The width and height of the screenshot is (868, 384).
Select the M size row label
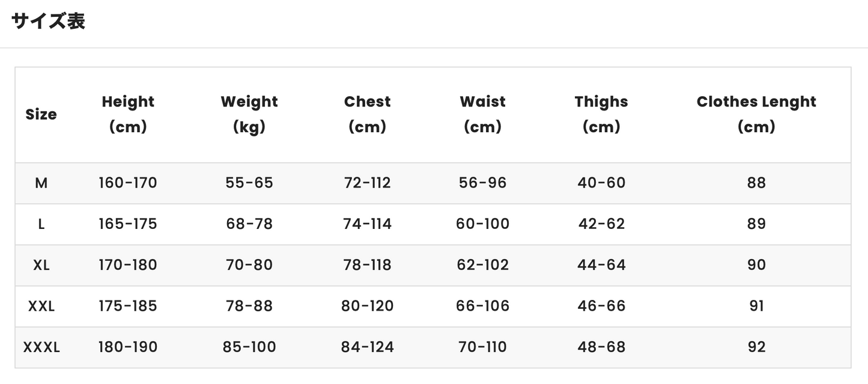coord(41,183)
